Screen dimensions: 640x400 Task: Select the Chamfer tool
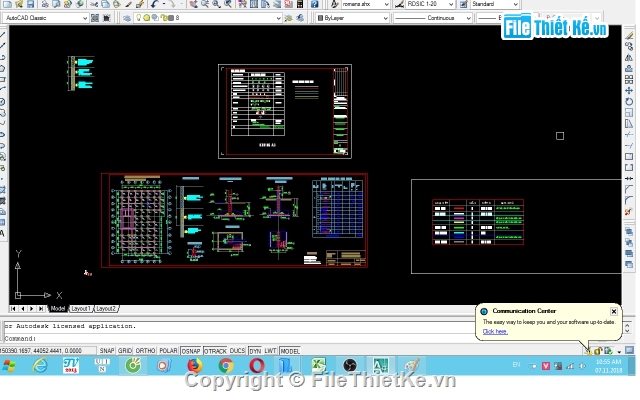point(629,189)
